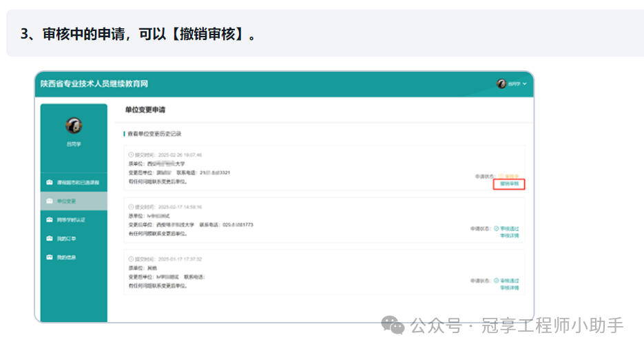Open the 吕同学 user dropdown arrow in header

(524, 84)
